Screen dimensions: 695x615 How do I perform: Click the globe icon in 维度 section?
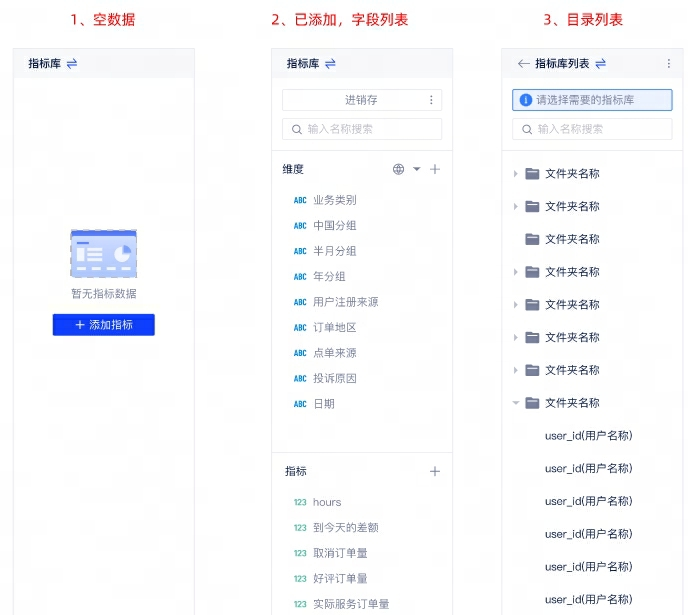coord(399,169)
